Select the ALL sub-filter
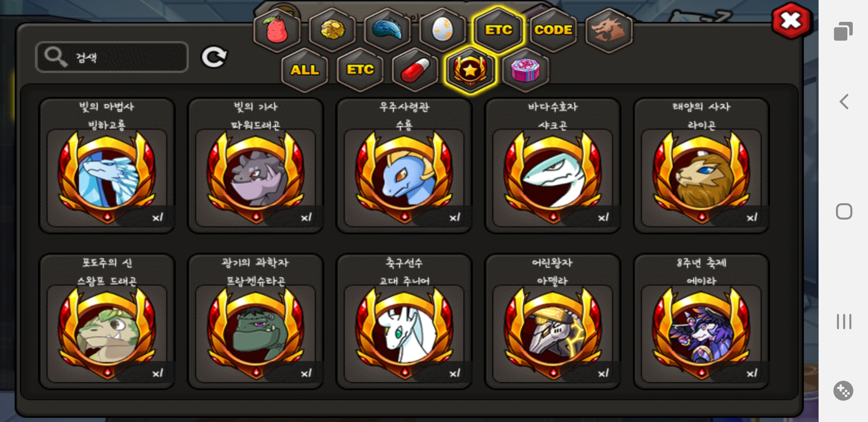The width and height of the screenshot is (868, 422). [305, 70]
